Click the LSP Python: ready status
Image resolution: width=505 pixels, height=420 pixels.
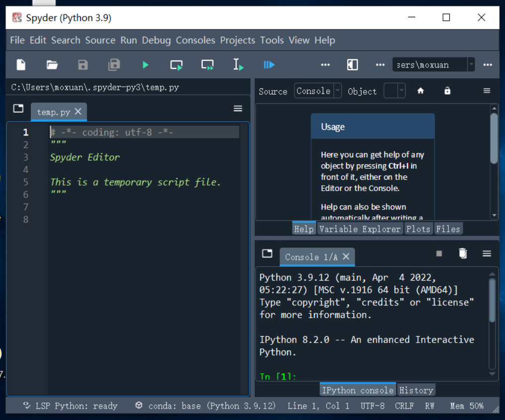coord(70,406)
